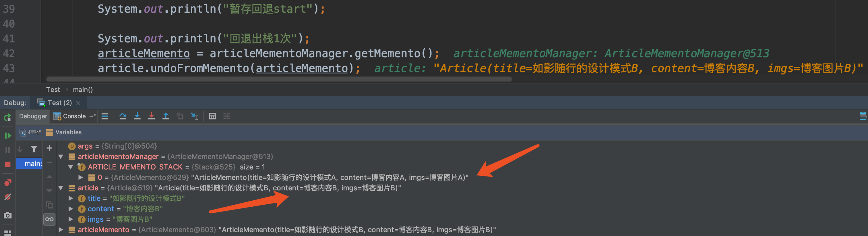
Task: Collapse the articleMementoManager node
Action: click(x=61, y=157)
